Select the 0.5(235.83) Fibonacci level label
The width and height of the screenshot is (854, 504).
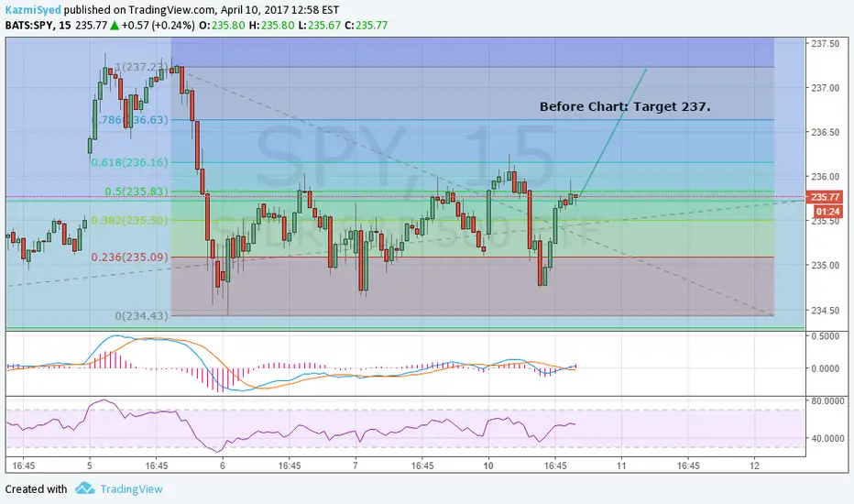pyautogui.click(x=137, y=192)
